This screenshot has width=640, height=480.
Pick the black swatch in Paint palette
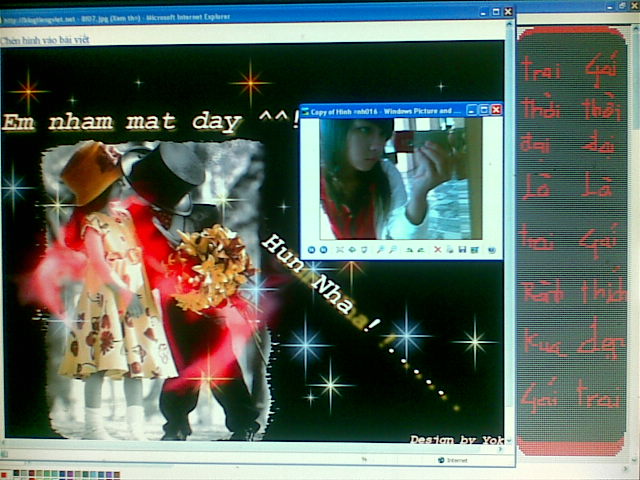coord(16,473)
